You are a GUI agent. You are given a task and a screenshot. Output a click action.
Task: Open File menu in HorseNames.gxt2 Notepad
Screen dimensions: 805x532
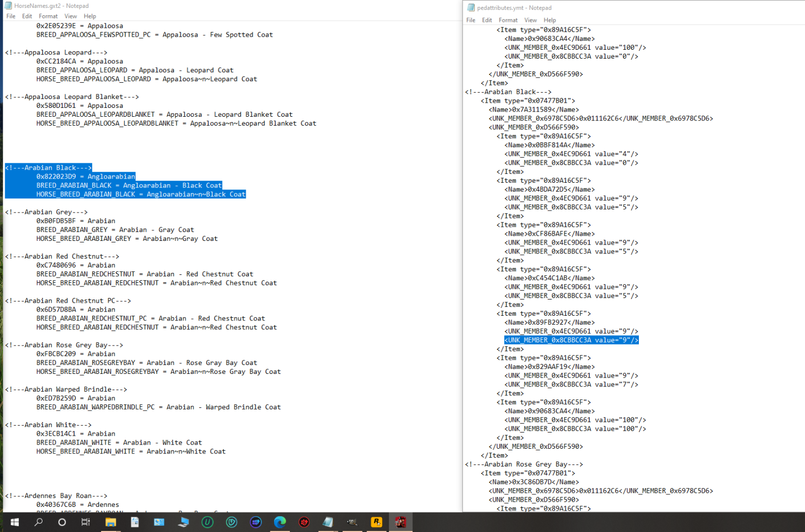[x=10, y=16]
